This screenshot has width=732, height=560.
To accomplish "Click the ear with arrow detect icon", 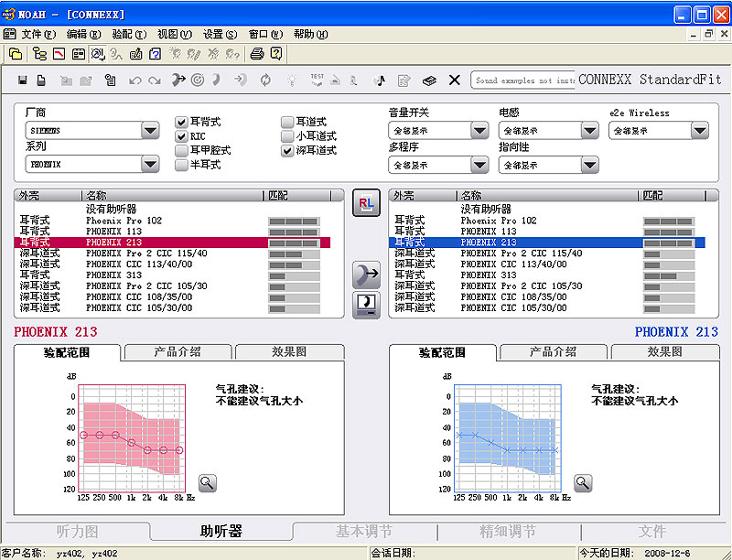I will click(178, 81).
